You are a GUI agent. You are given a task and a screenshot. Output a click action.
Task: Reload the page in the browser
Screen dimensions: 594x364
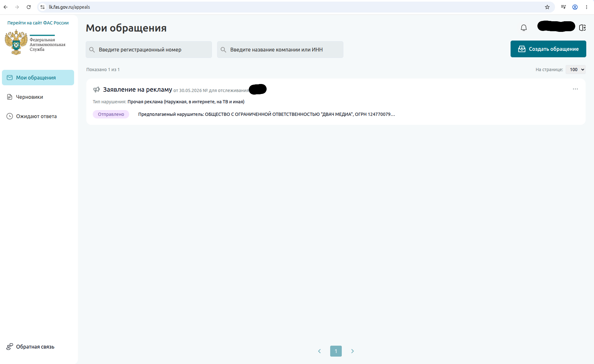(x=29, y=7)
